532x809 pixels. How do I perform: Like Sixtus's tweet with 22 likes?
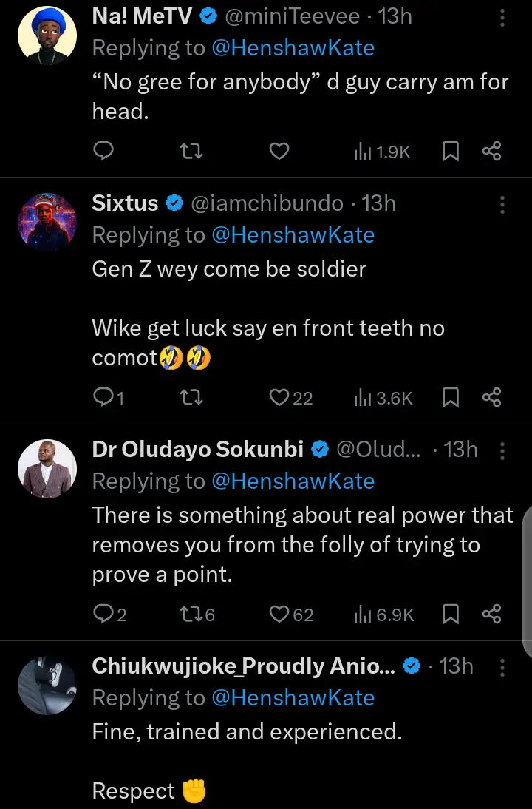pyautogui.click(x=279, y=398)
